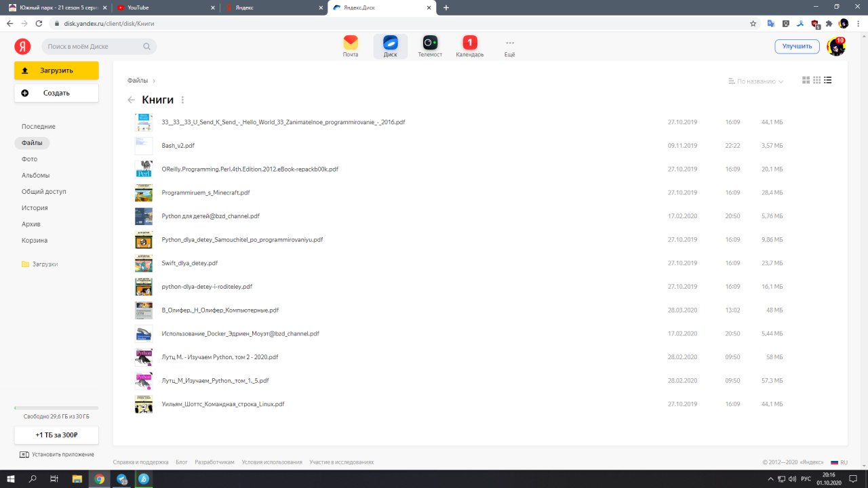Open Windows Start menu
The image size is (868, 488).
click(11, 479)
